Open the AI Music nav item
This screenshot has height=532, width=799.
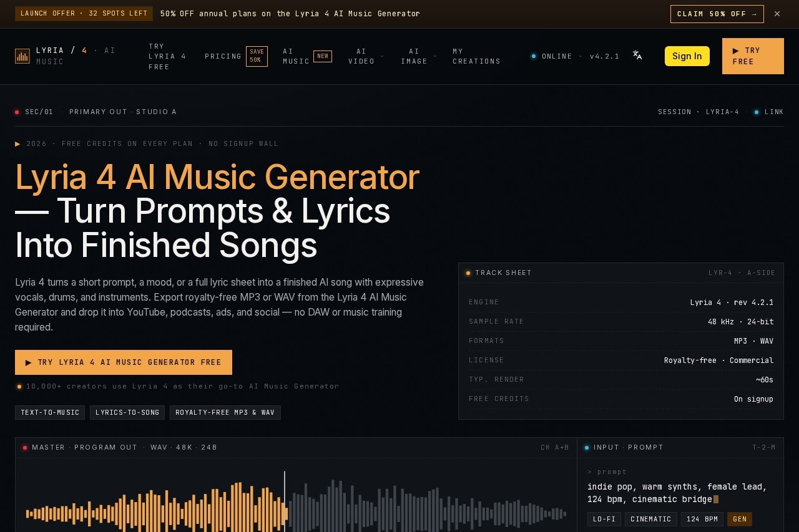pyautogui.click(x=296, y=56)
